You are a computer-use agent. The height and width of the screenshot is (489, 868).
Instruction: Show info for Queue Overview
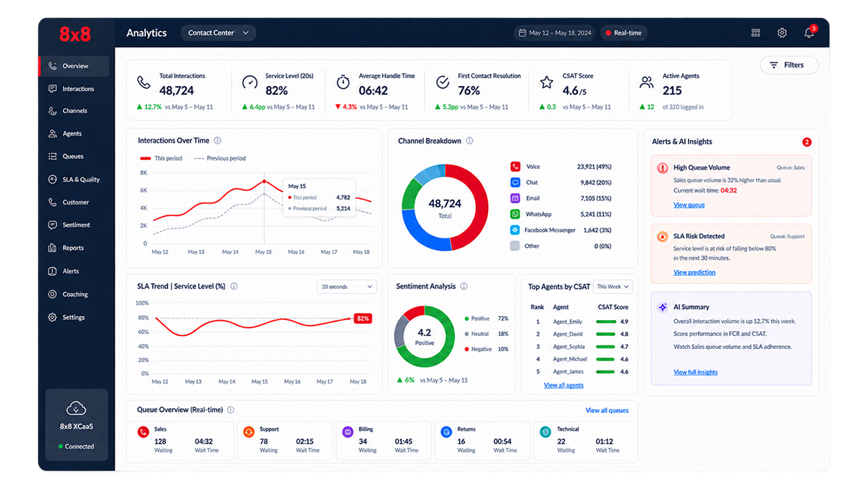(x=230, y=410)
